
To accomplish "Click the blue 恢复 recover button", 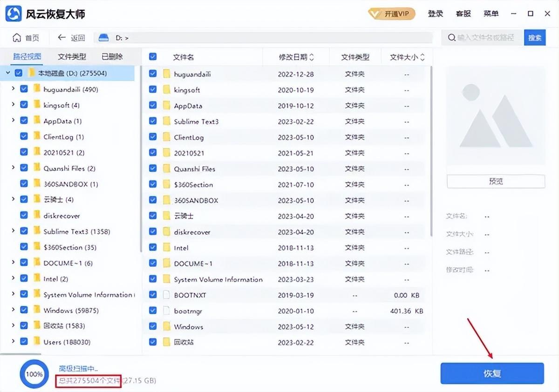I will tap(492, 373).
